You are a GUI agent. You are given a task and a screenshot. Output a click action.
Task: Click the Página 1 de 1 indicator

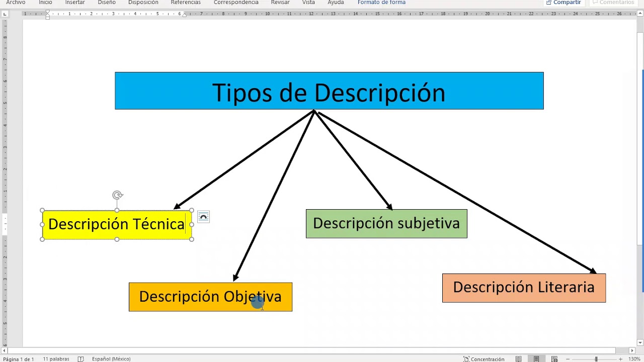click(19, 359)
